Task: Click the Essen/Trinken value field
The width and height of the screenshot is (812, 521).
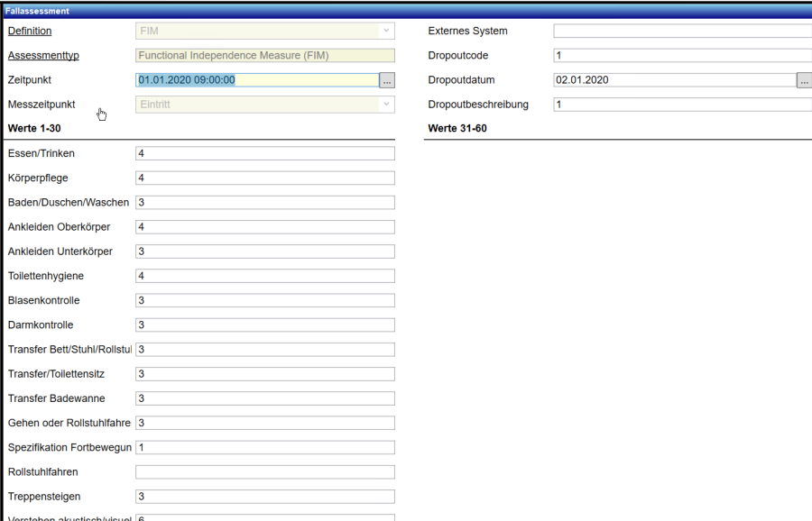Action: pos(265,153)
